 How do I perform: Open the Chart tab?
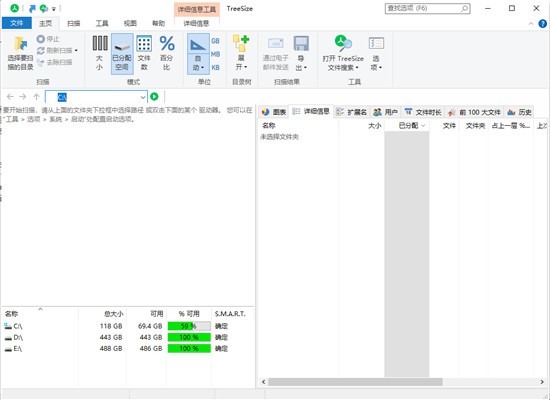point(274,112)
